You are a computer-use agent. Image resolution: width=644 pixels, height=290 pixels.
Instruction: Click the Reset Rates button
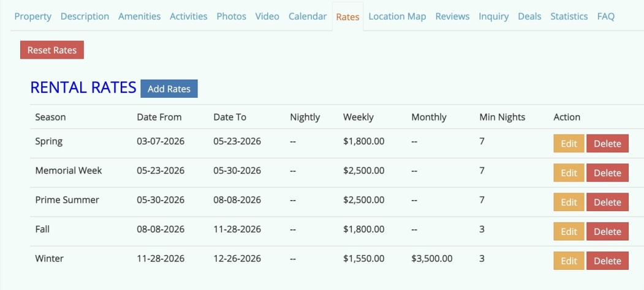[52, 50]
